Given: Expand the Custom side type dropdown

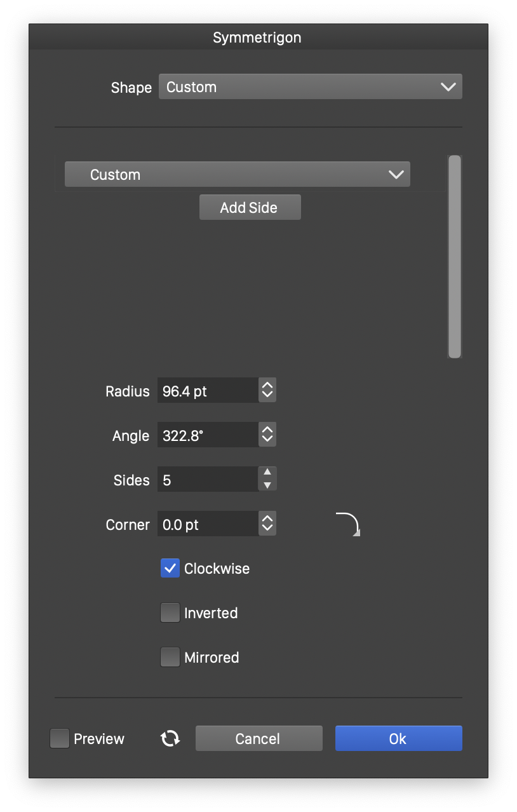Looking at the screenshot, I should (x=238, y=174).
